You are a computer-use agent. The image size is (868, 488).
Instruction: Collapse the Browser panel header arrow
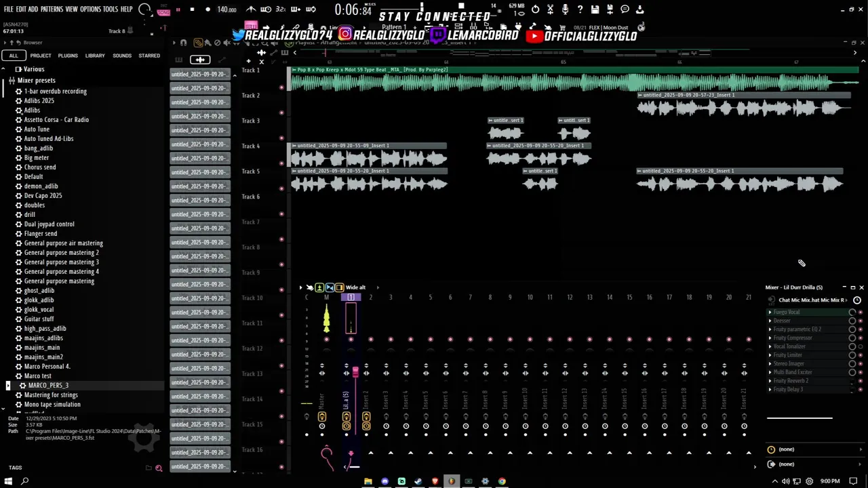tap(4, 43)
